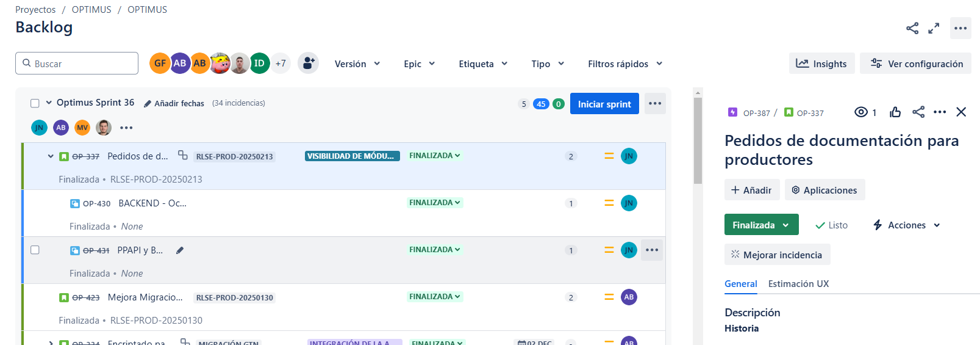The image size is (980, 345).
Task: Change OP-430 status via FINALIZADA dropdown
Action: coord(435,203)
